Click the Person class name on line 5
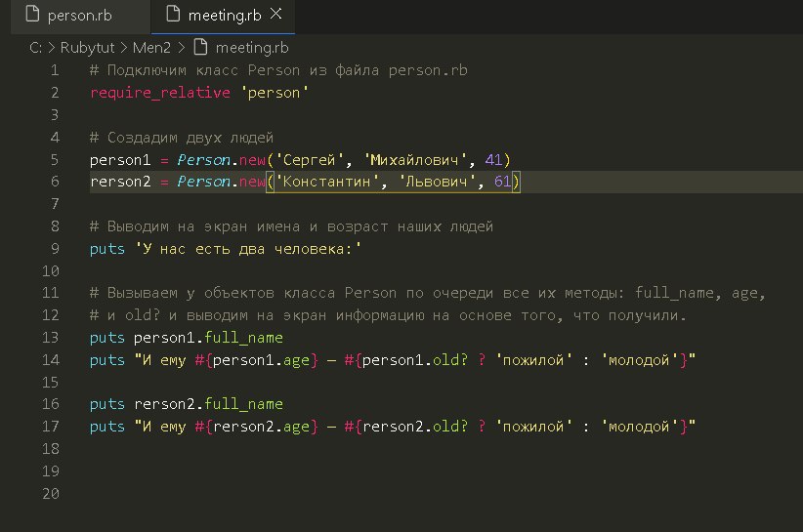This screenshot has width=803, height=532. 203,160
